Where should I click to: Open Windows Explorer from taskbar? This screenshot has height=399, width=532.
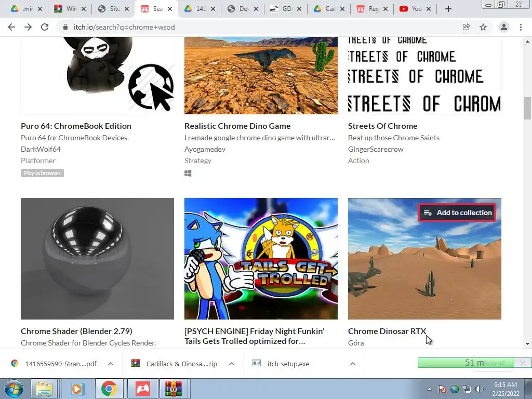tap(44, 389)
